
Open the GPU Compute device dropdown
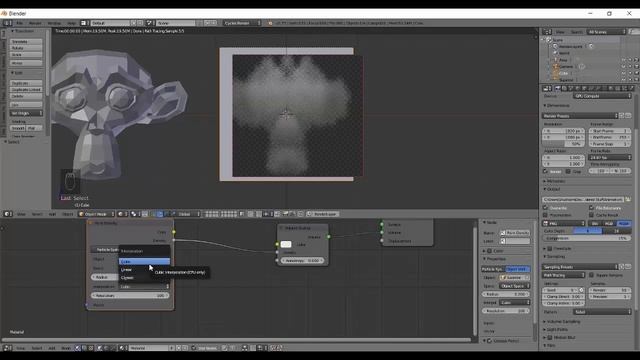click(x=602, y=96)
